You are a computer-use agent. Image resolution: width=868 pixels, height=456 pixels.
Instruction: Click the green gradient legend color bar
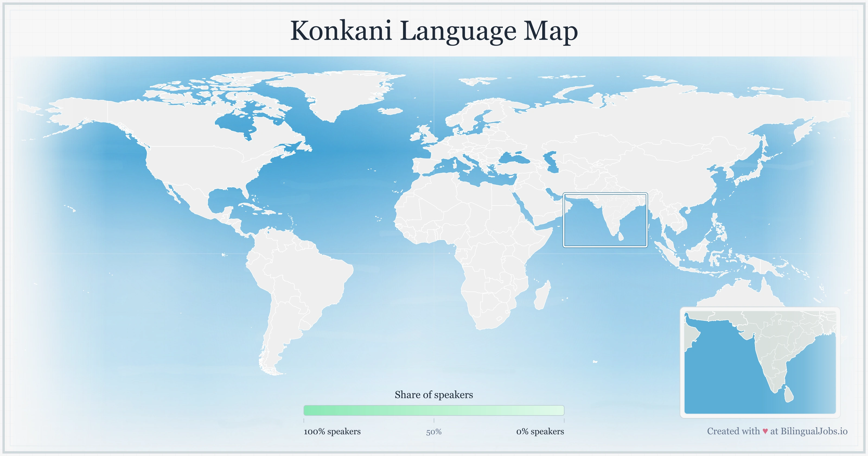pos(434,411)
